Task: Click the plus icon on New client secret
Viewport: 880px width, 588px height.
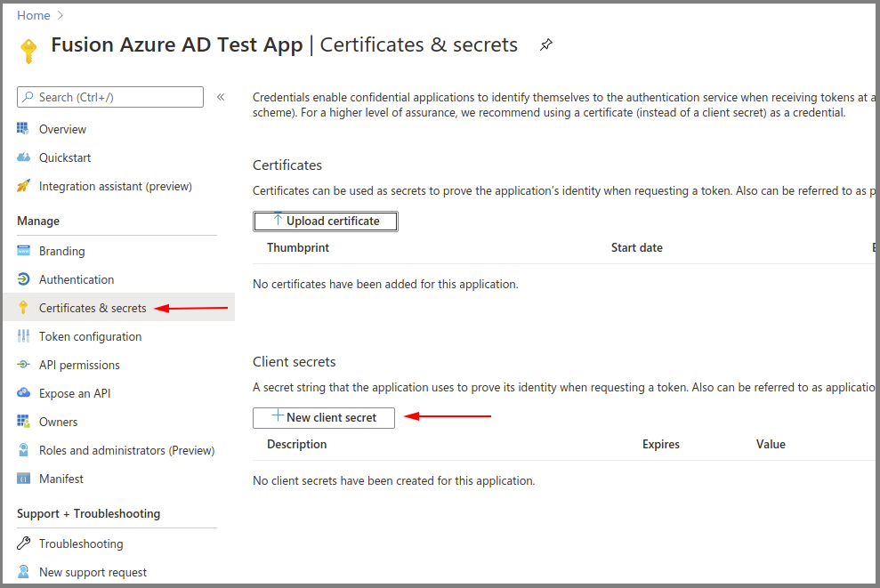Action: pos(278,415)
